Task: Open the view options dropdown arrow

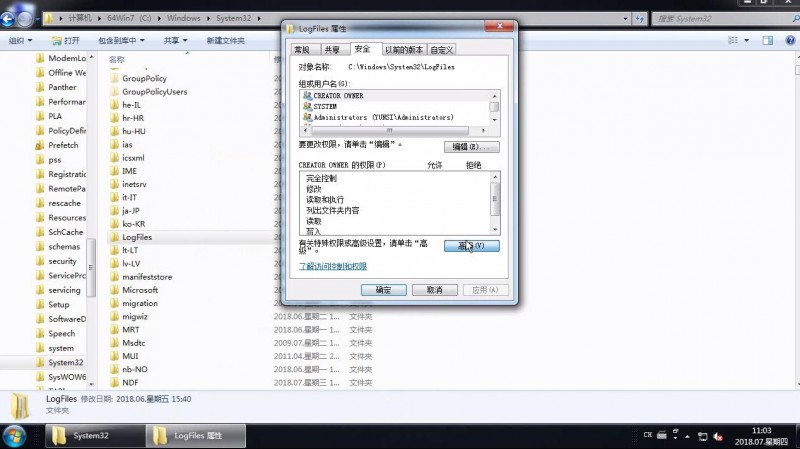Action: [746, 40]
